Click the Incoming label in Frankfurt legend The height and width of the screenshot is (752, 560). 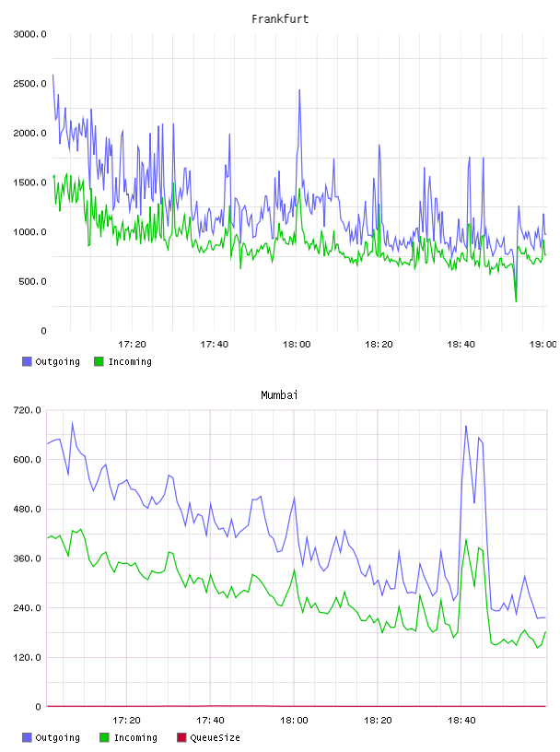[130, 362]
